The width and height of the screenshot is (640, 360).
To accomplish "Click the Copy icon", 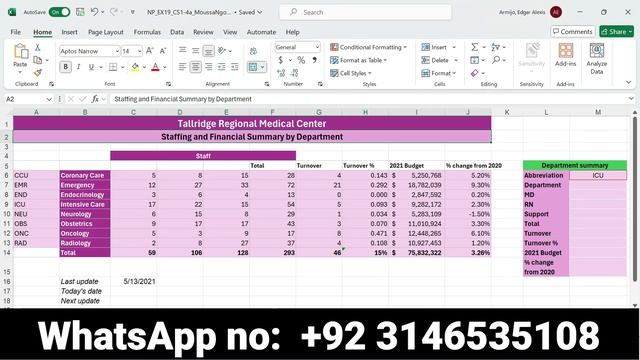I will [x=38, y=60].
